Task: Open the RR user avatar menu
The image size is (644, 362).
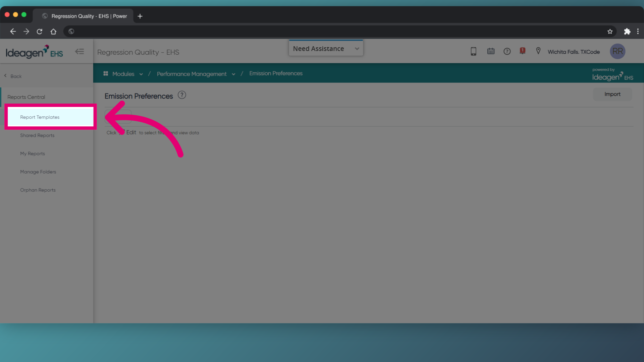Action: coord(618,51)
